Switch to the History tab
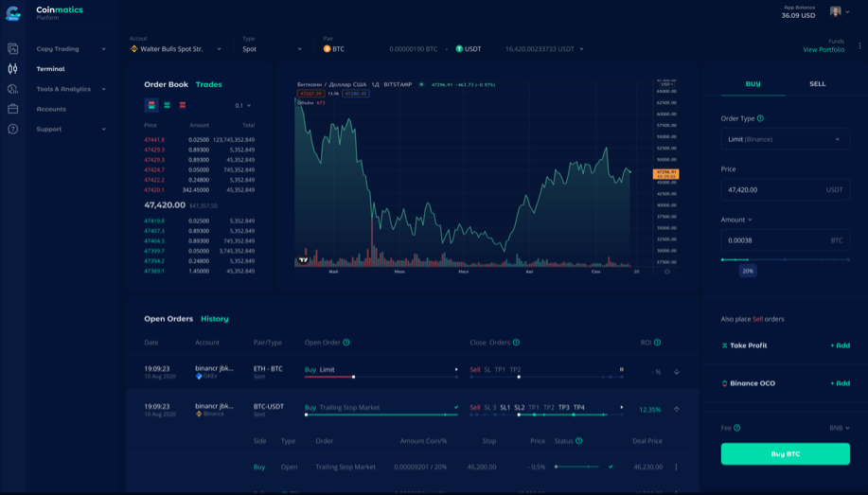The width and height of the screenshot is (868, 495). point(215,319)
